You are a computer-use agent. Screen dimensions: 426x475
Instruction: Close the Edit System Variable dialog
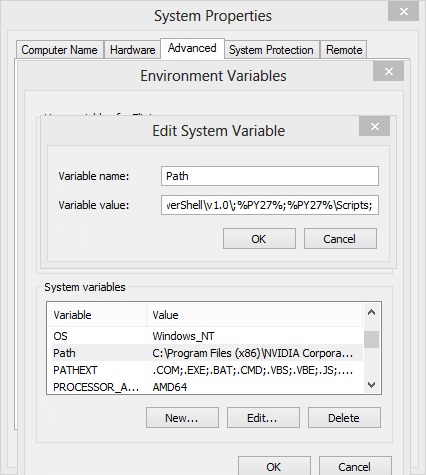coord(374,126)
